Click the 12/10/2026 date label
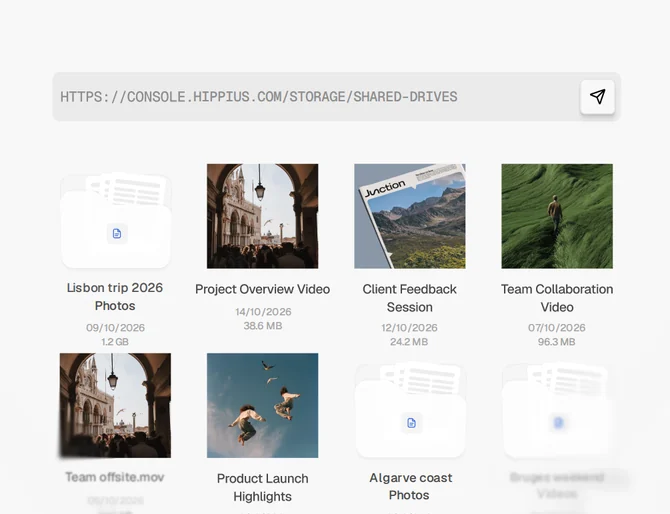 [409, 328]
